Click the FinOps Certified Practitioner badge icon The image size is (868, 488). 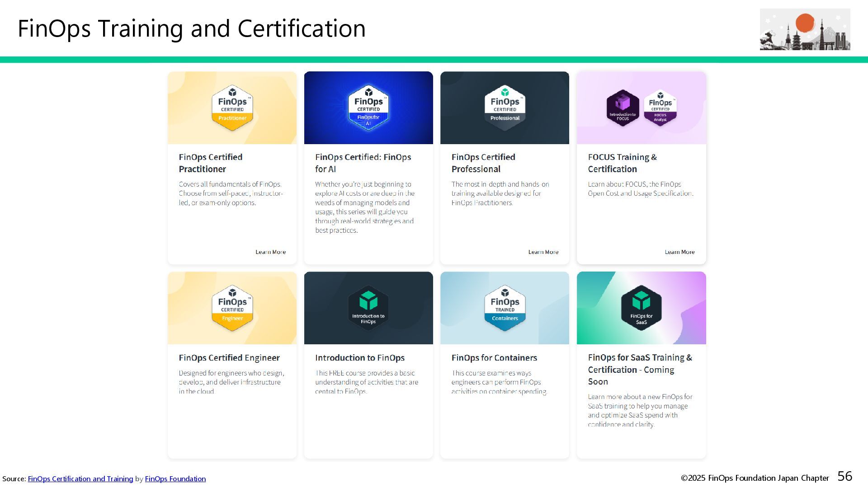[x=232, y=108]
